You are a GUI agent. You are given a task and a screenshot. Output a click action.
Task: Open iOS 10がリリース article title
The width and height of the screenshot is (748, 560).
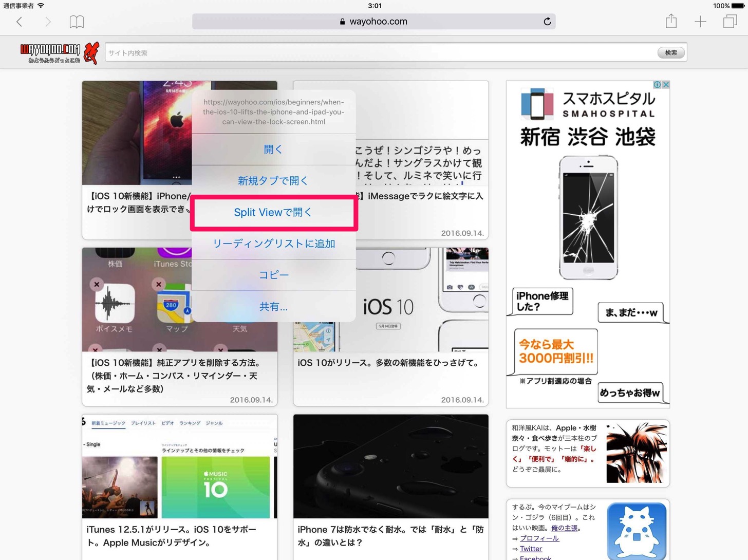(388, 363)
